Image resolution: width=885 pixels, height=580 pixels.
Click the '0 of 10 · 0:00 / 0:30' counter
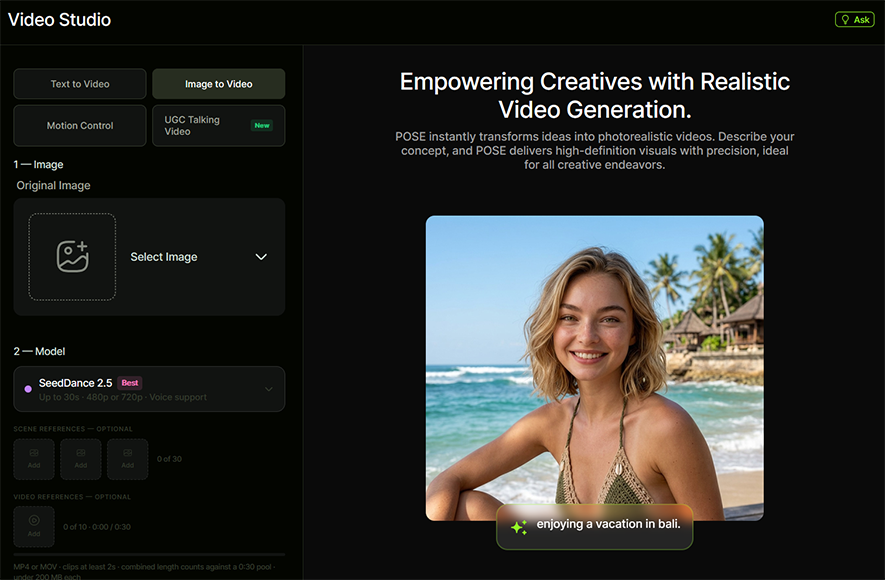pos(97,527)
